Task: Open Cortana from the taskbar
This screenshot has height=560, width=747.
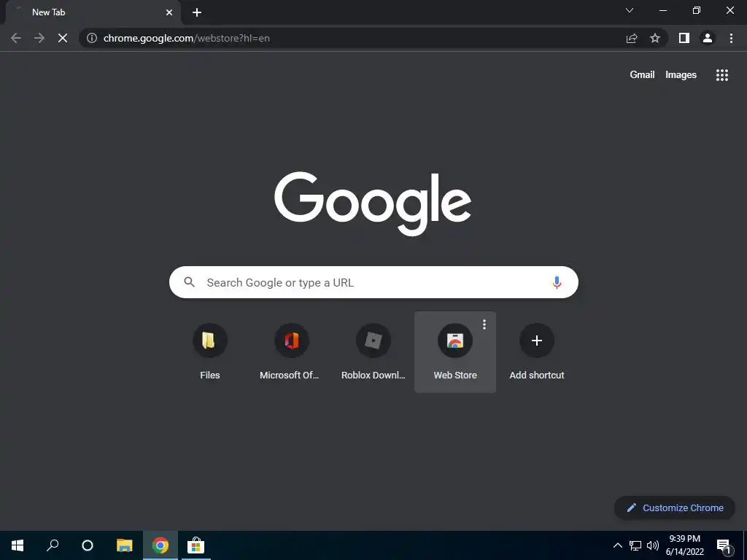Action: click(x=88, y=545)
